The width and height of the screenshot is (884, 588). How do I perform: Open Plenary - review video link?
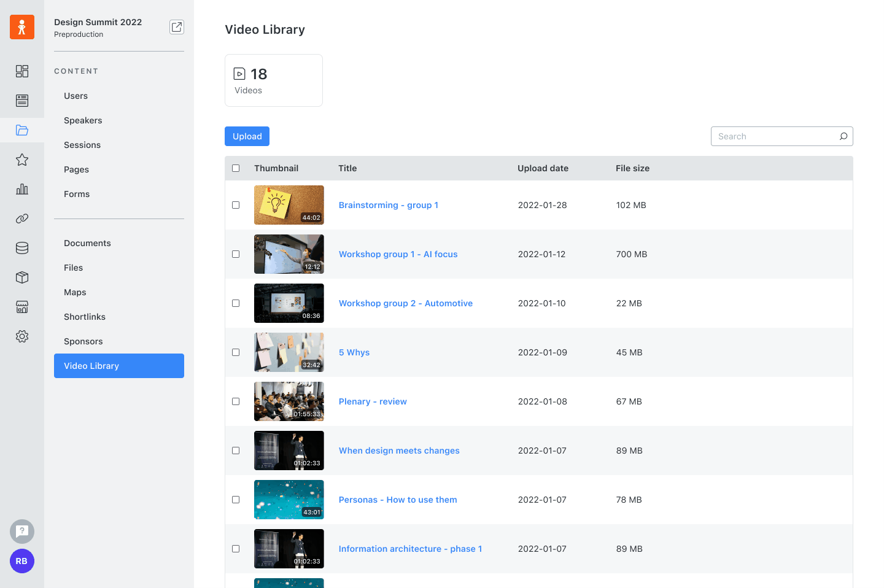(373, 401)
